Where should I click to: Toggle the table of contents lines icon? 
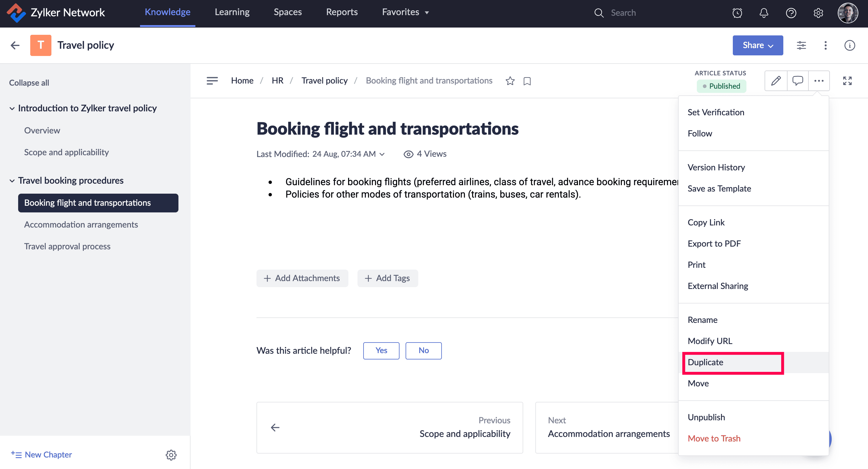212,81
